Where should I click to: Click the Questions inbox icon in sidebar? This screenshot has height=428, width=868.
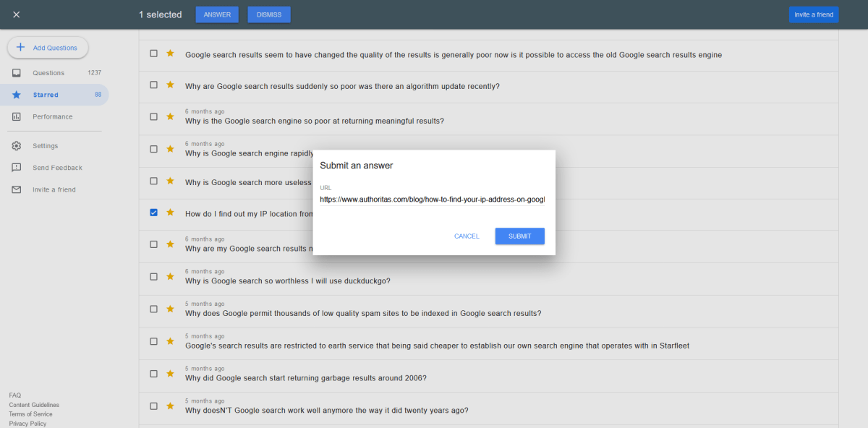point(16,73)
